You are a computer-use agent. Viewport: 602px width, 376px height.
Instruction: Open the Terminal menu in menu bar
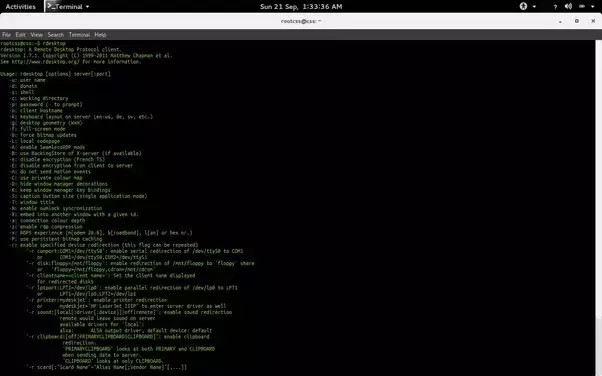pos(79,35)
